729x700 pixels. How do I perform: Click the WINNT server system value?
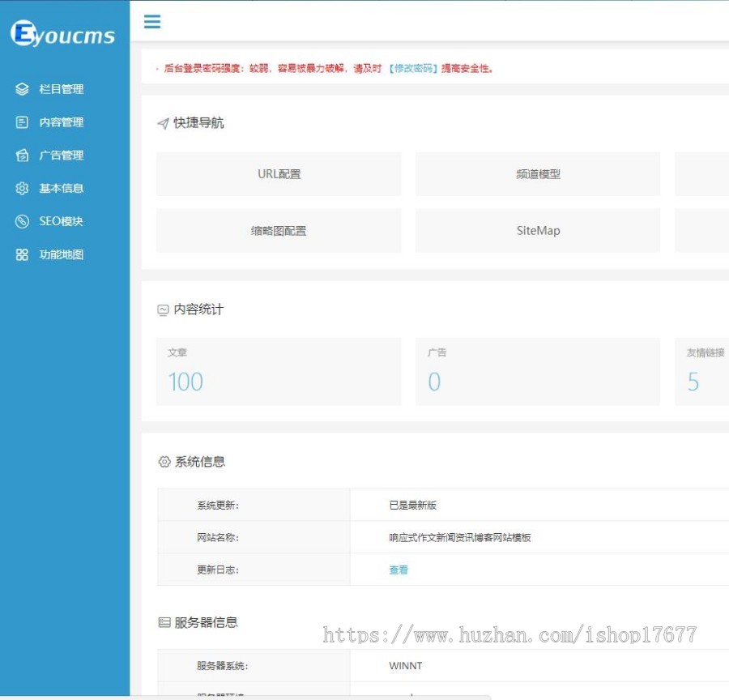coord(406,666)
